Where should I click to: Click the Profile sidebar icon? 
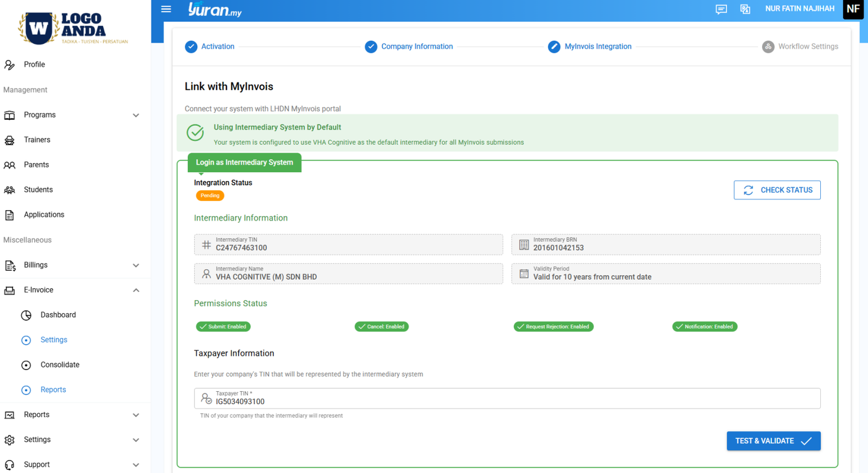click(10, 64)
